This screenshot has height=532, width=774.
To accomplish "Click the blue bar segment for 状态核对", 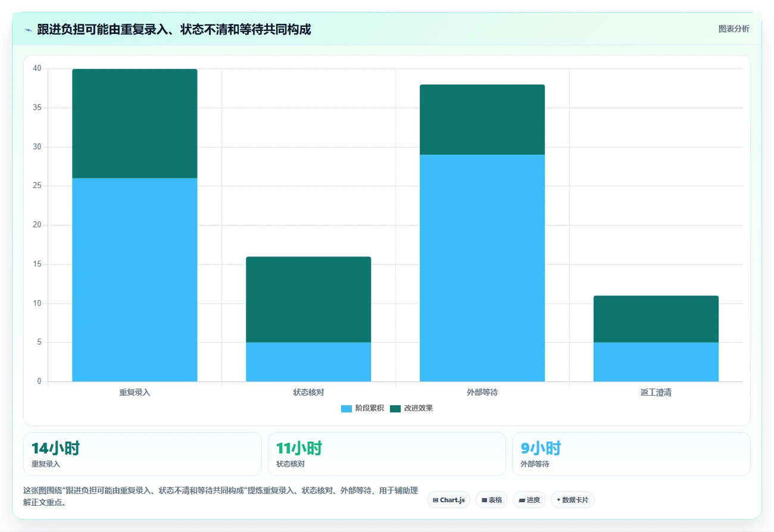I will click(308, 362).
